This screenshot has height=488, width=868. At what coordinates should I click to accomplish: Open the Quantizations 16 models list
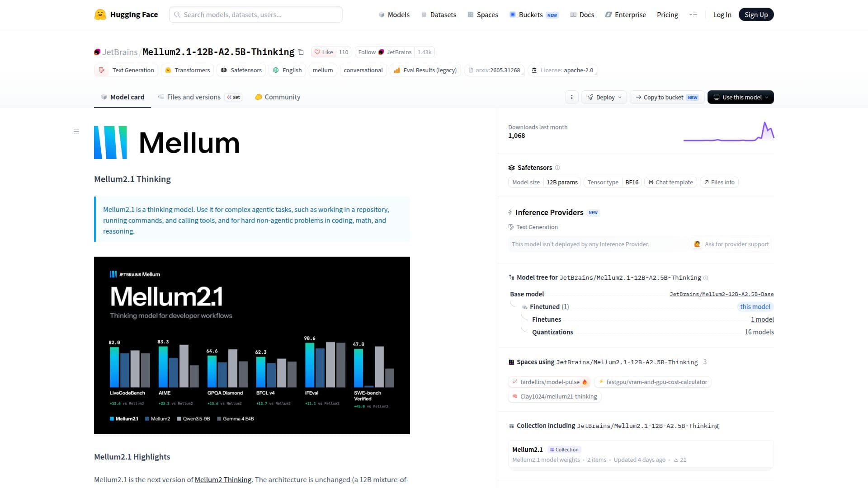pos(759,332)
